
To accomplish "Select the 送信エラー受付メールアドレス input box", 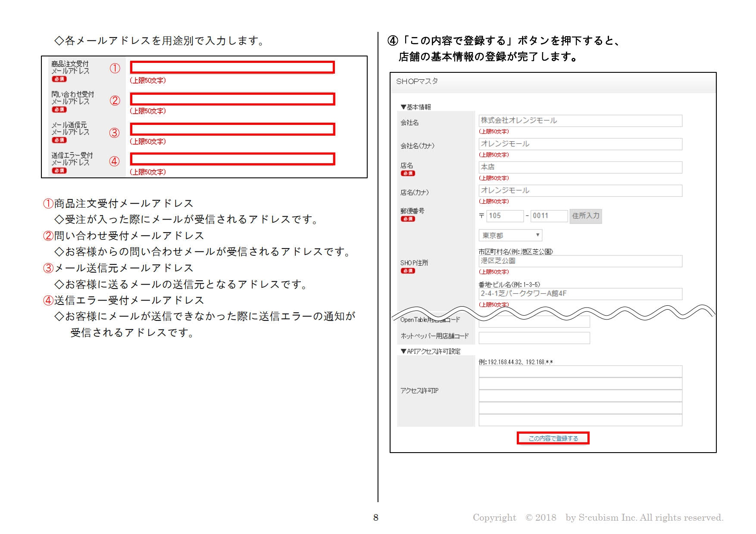I will (232, 159).
